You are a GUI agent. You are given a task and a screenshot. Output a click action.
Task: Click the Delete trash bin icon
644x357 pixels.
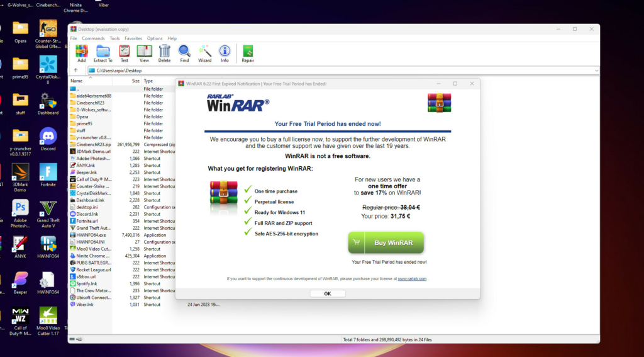click(164, 51)
